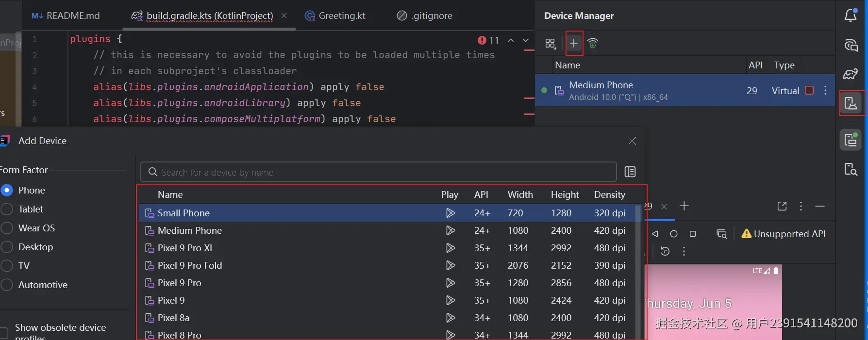
Task: Click the search device by name field
Action: tap(379, 172)
